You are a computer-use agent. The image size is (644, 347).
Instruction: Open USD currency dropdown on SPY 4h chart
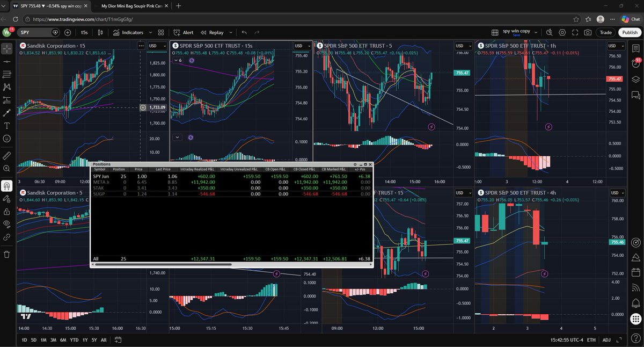(618, 192)
